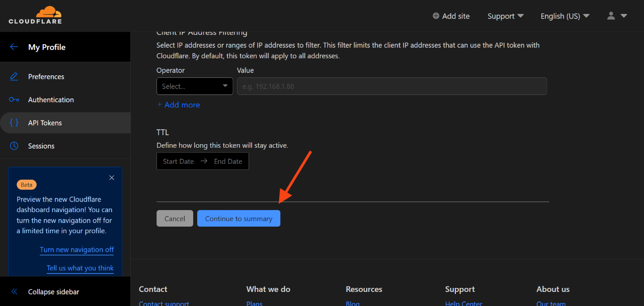Screen dimensions: 644x306
Task: Click the Operator field label
Action: click(x=171, y=70)
